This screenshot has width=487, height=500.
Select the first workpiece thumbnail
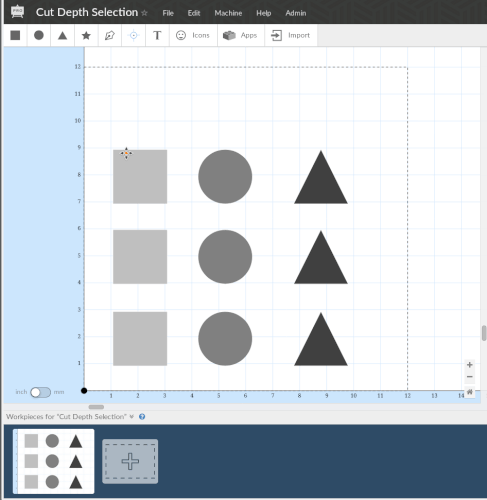click(x=54, y=461)
